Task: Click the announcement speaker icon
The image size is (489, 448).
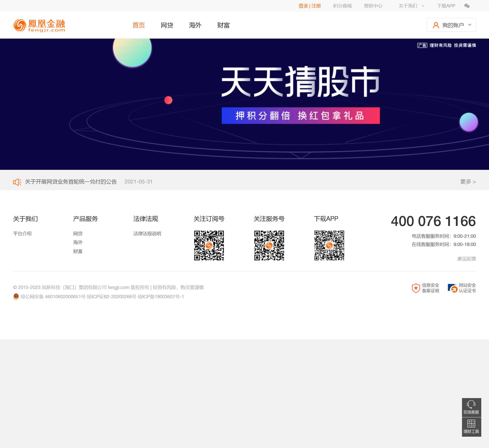Action: 17,182
